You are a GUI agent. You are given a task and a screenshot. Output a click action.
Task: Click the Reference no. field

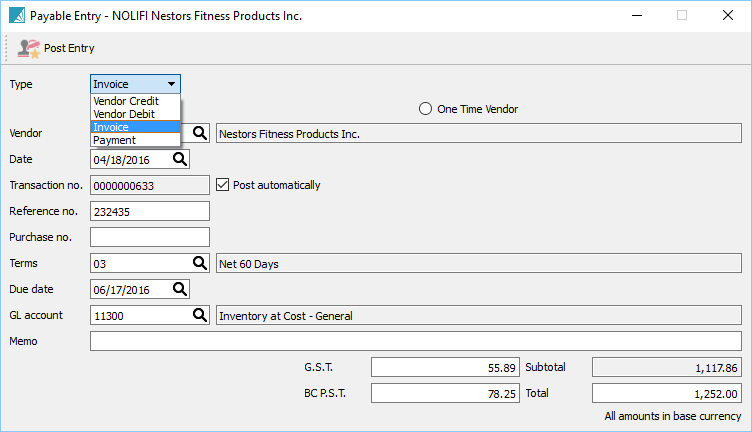pos(150,211)
